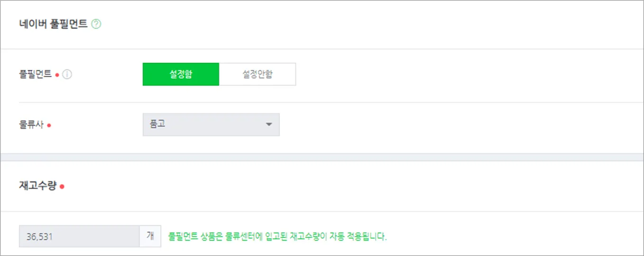The height and width of the screenshot is (256, 644).
Task: Click the red required dot beside 풀필먼트
Action: click(57, 75)
